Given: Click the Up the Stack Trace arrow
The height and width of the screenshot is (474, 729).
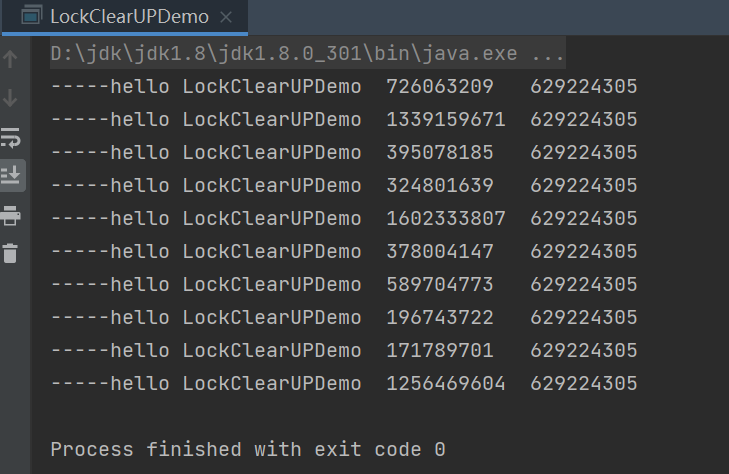Looking at the screenshot, I should click(x=11, y=59).
